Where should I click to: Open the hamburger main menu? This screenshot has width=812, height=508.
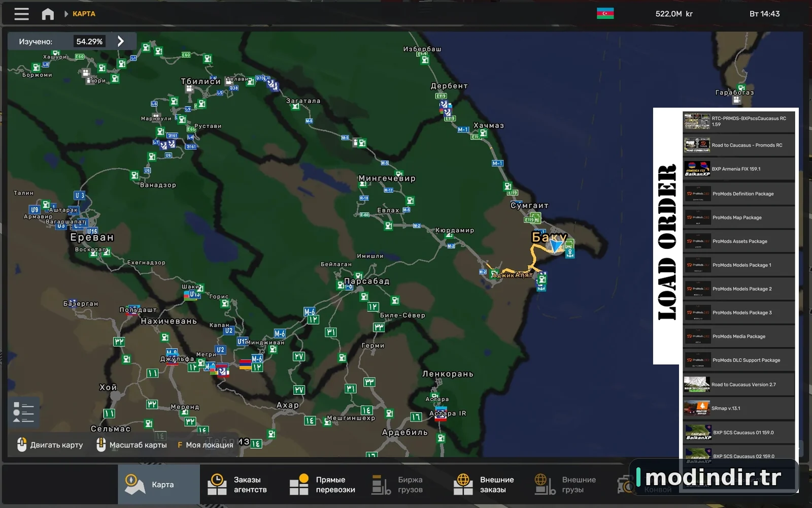coord(21,14)
